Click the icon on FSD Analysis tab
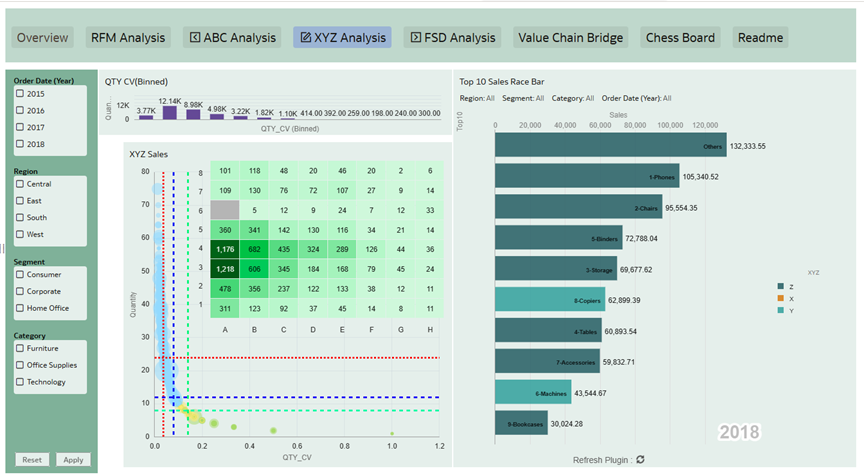Viewport: 864px width, 475px height. [x=415, y=37]
